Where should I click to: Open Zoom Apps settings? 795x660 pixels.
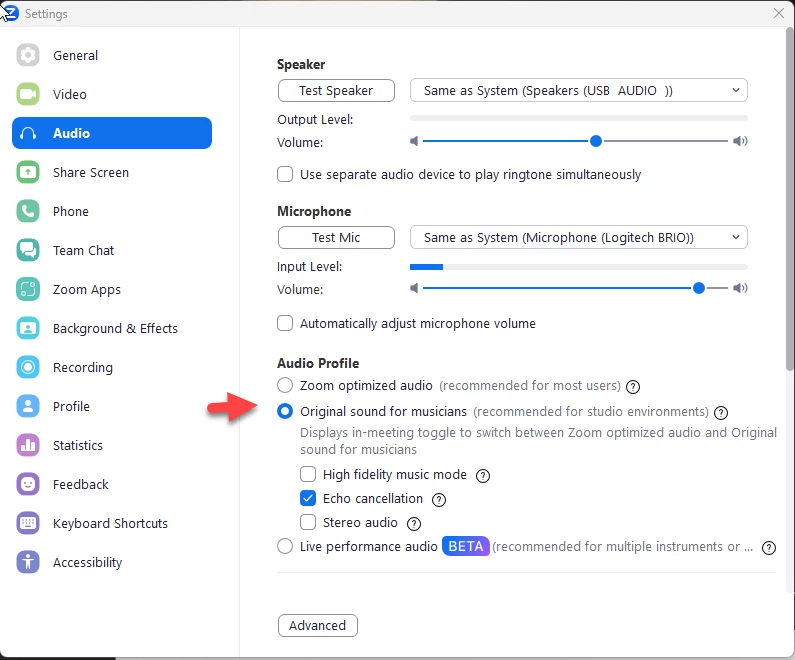(x=112, y=289)
